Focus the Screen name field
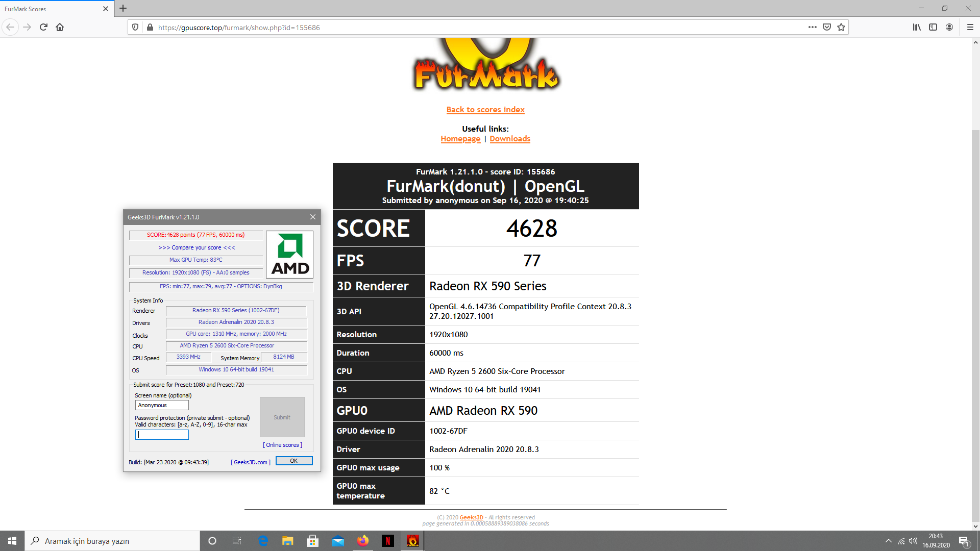Viewport: 980px width, 551px height. (x=162, y=405)
